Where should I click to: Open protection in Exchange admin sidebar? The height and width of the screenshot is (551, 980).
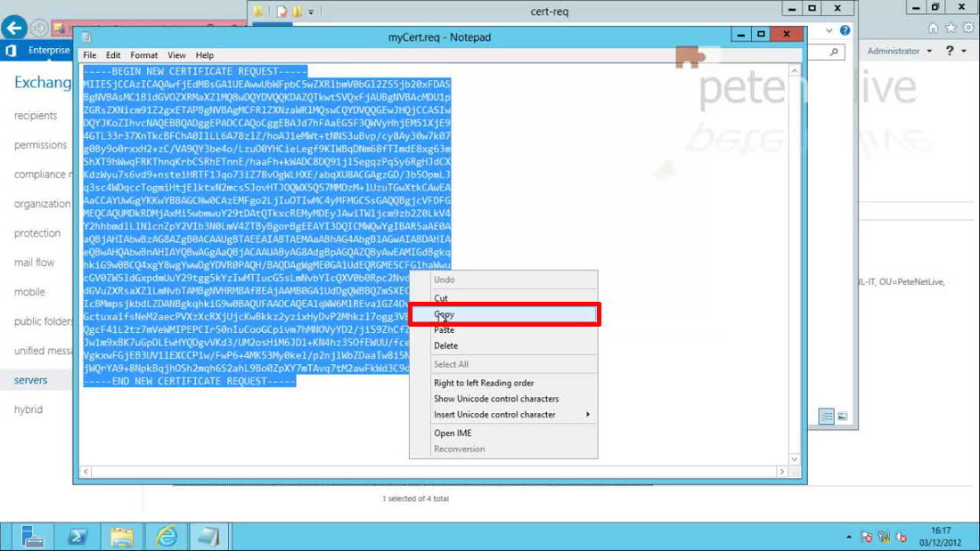click(37, 233)
